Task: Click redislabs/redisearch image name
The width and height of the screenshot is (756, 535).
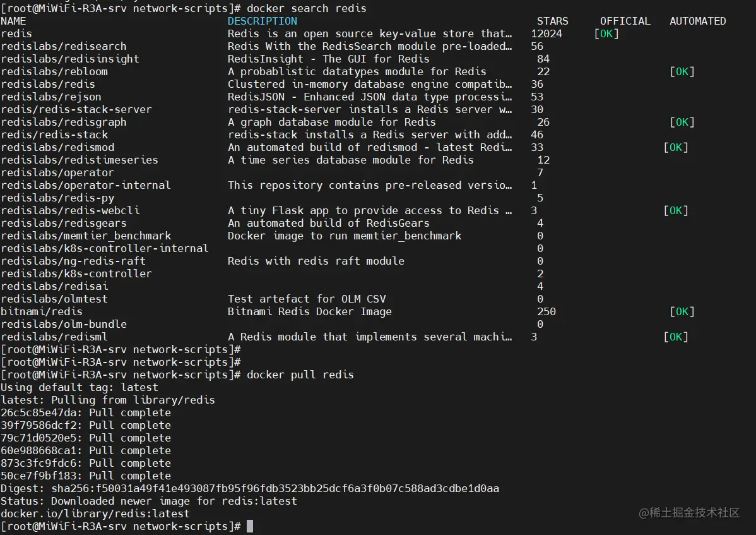Action: [64, 46]
